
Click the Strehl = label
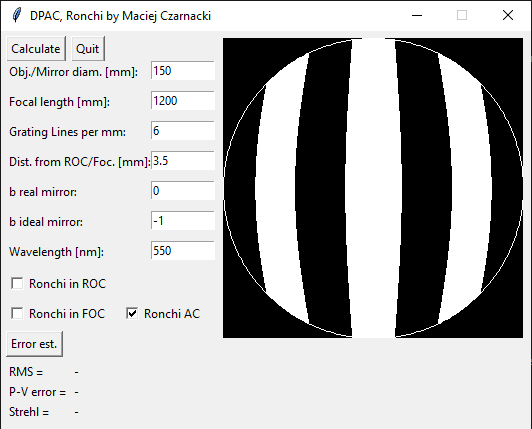click(29, 412)
